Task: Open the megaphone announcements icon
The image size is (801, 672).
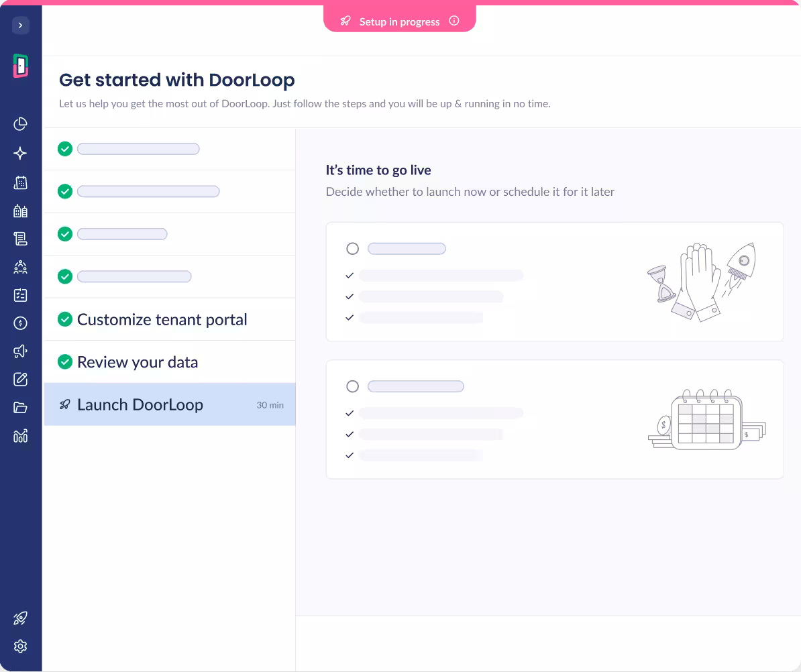Action: pos(20,351)
